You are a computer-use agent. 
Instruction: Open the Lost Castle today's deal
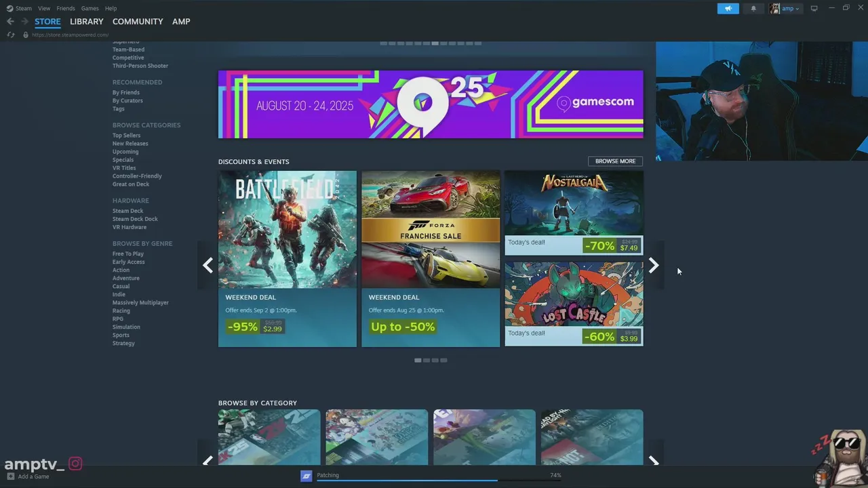click(x=574, y=304)
